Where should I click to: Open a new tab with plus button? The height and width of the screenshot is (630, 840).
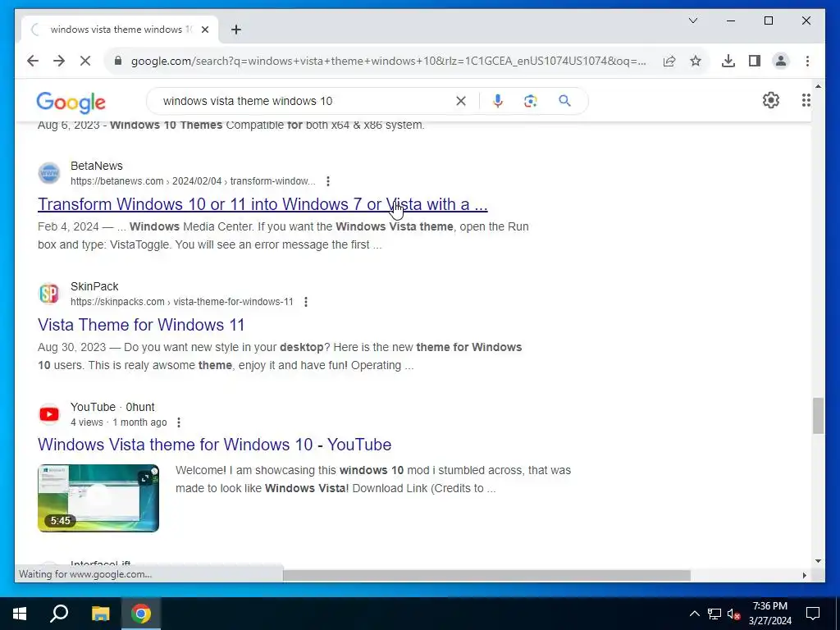pos(236,30)
